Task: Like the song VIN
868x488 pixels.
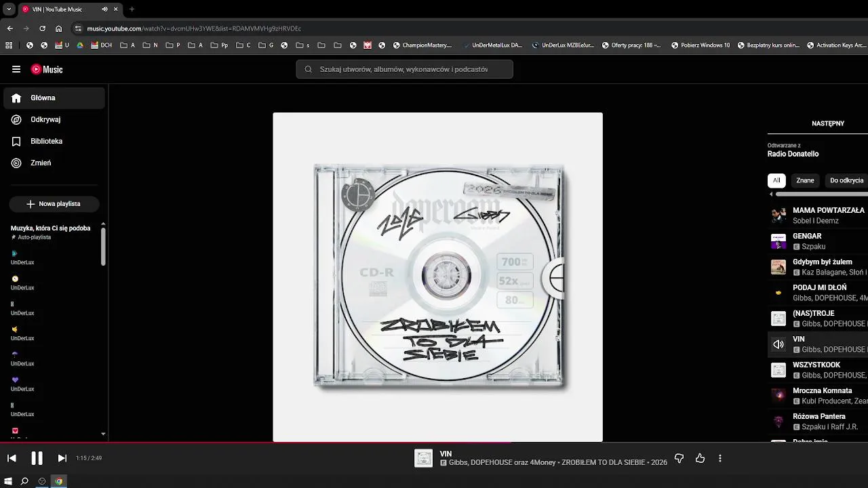Action: 700,458
